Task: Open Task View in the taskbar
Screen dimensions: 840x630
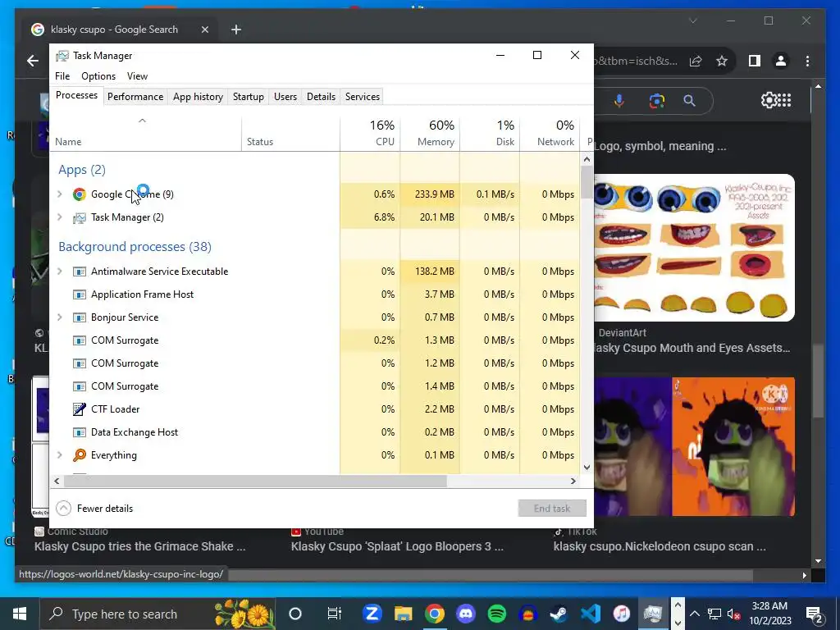Action: click(335, 614)
